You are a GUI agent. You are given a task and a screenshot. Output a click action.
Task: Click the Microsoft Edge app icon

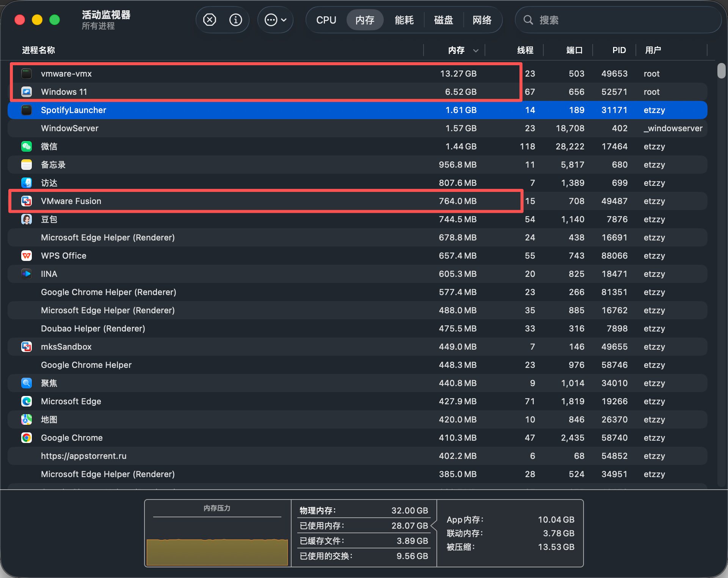tap(27, 401)
